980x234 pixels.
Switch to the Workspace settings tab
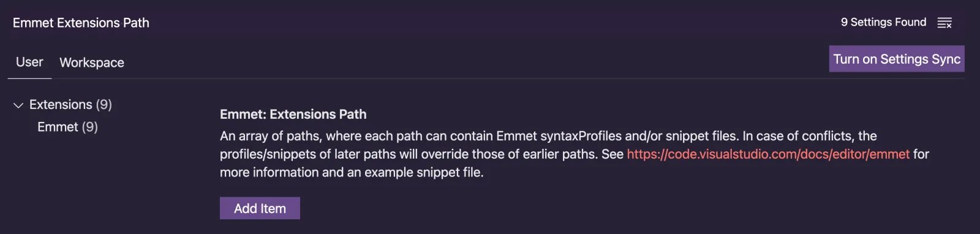click(x=92, y=62)
